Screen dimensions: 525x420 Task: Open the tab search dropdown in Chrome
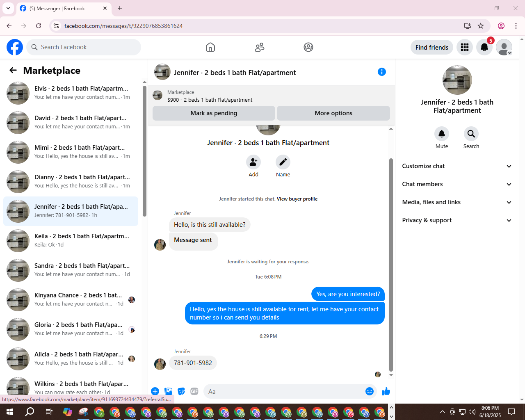tap(8, 8)
